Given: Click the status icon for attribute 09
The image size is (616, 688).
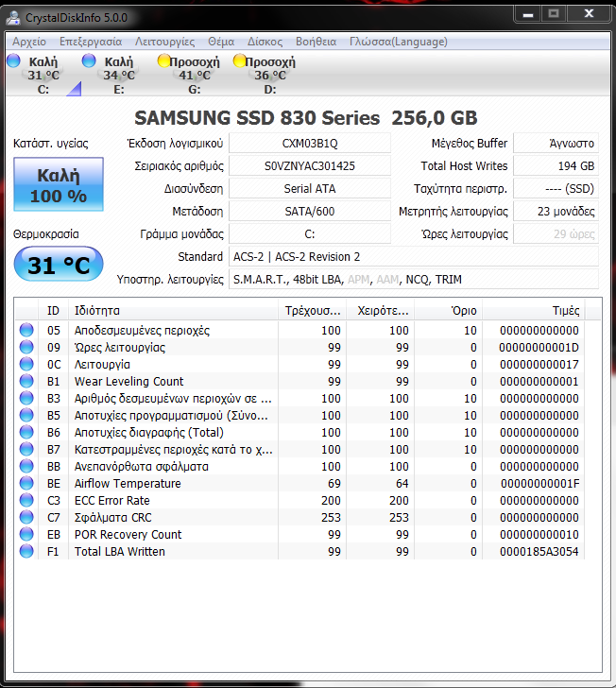Looking at the screenshot, I should [x=26, y=347].
